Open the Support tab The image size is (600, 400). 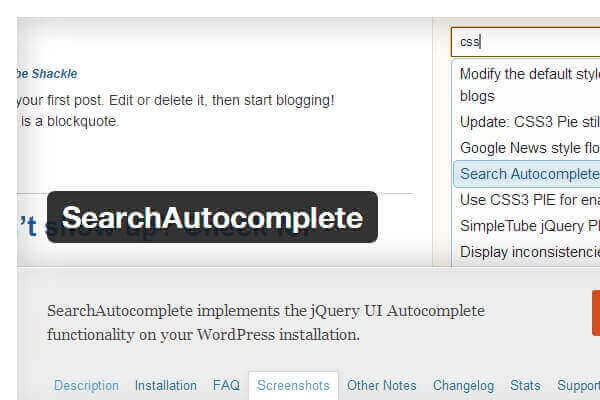(578, 385)
